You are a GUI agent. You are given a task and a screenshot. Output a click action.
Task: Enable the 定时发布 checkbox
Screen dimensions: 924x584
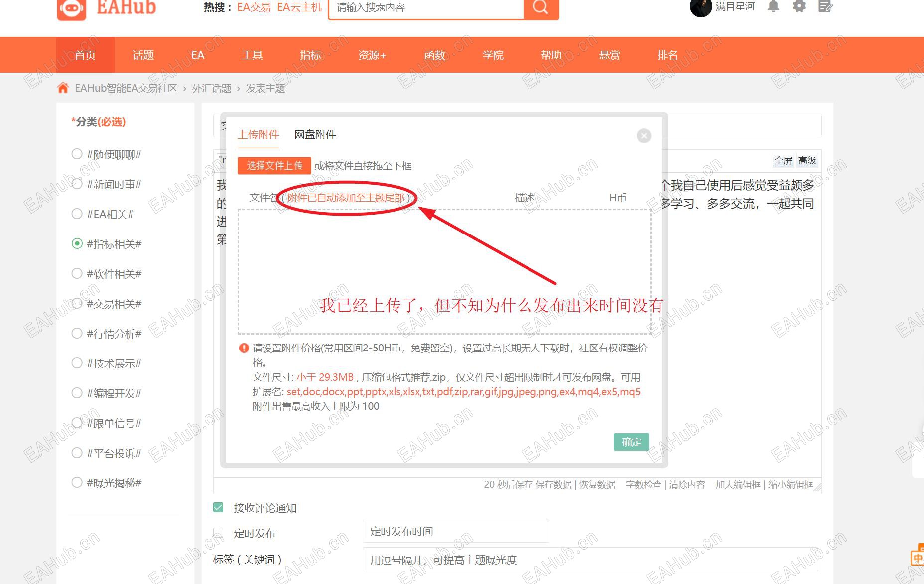click(x=218, y=533)
